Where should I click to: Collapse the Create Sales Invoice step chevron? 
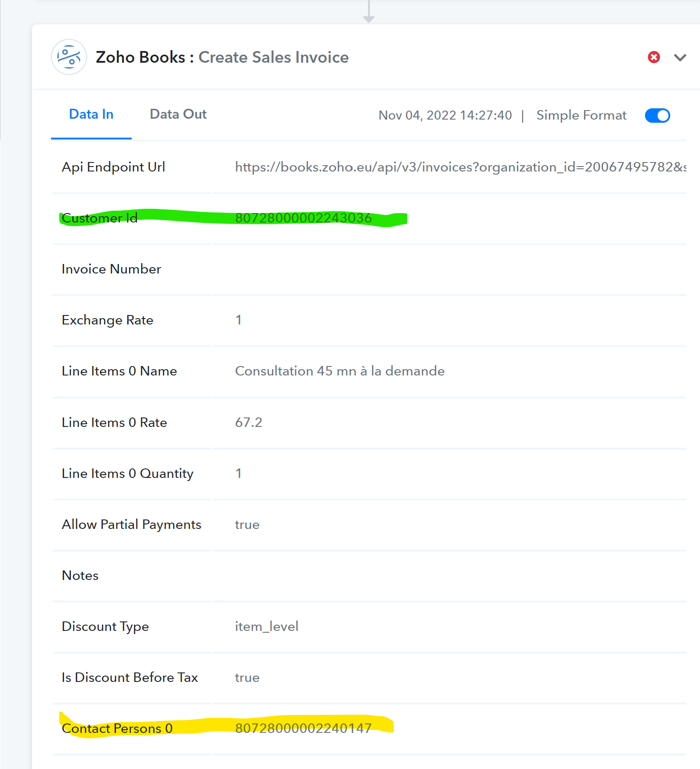click(680, 57)
